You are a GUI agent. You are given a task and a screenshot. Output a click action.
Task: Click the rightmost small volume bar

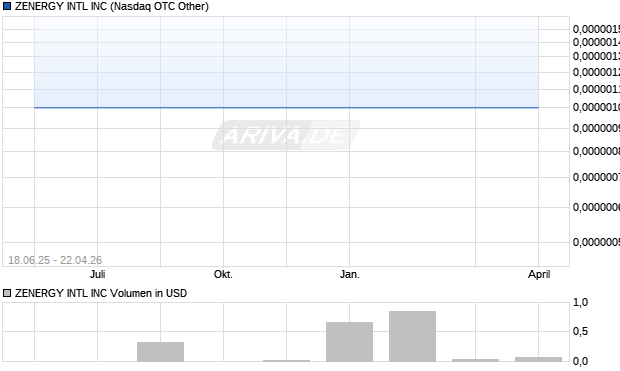(x=538, y=359)
